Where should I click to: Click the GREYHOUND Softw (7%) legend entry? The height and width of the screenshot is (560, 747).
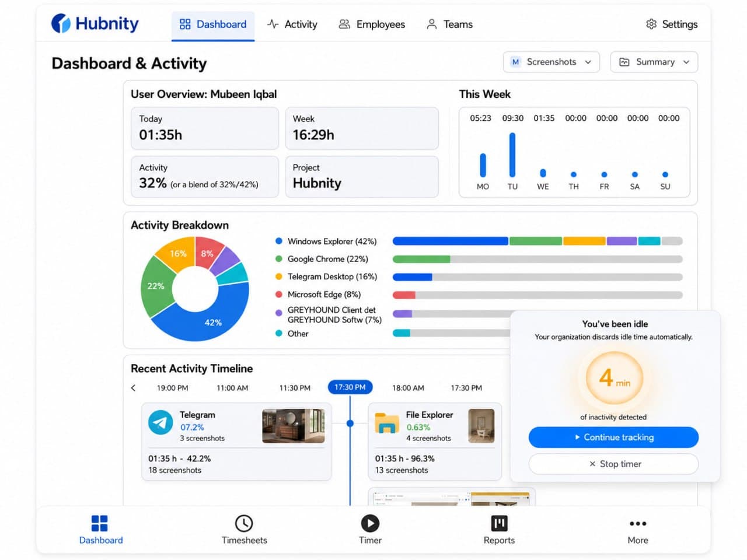point(329,315)
